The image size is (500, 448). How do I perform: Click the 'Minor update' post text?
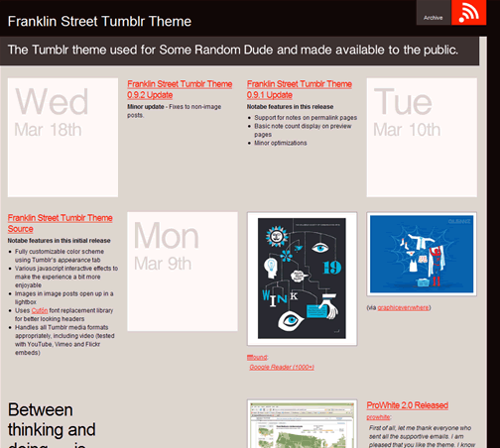click(x=175, y=111)
